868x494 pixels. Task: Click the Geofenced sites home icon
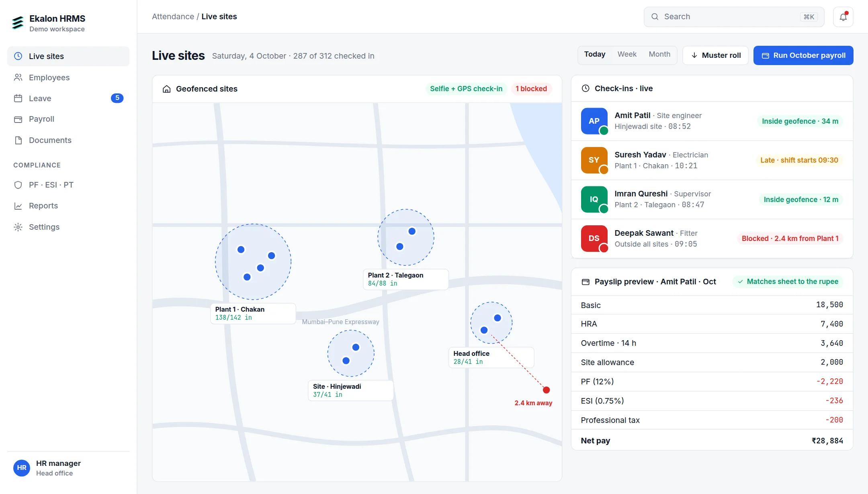tap(166, 89)
